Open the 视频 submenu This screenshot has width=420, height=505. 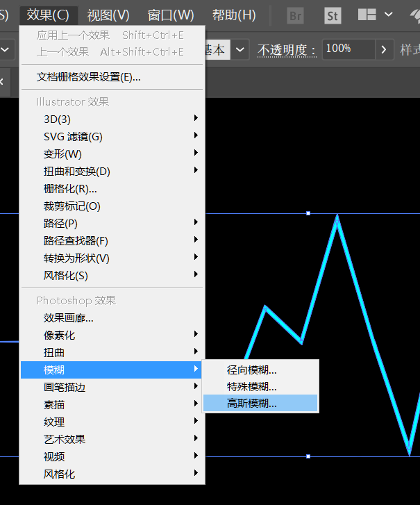pos(112,456)
